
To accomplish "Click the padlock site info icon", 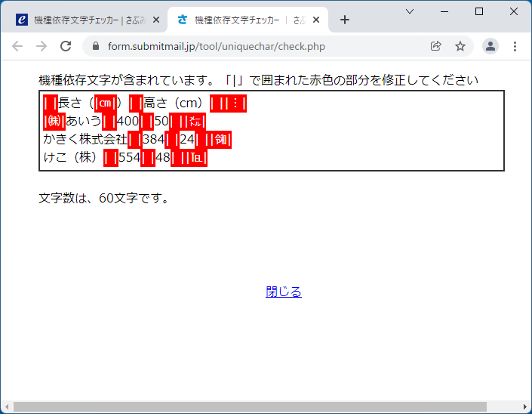I will [x=96, y=46].
